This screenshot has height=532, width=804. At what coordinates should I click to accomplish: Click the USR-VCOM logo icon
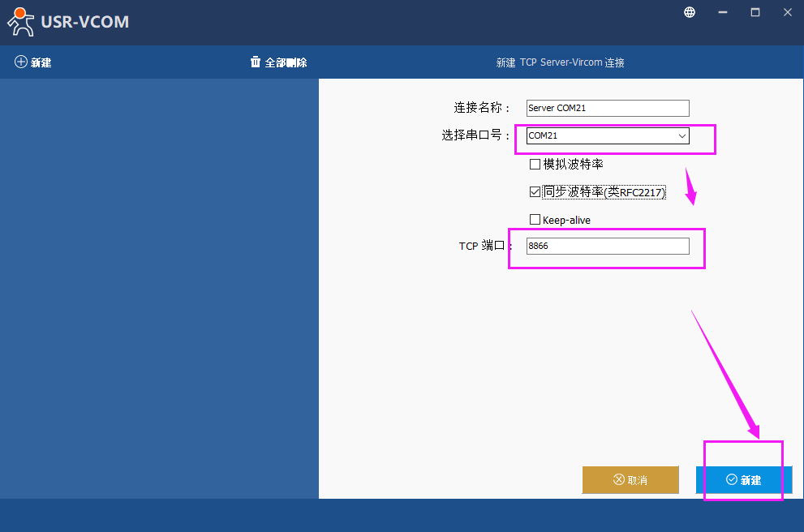[21, 21]
